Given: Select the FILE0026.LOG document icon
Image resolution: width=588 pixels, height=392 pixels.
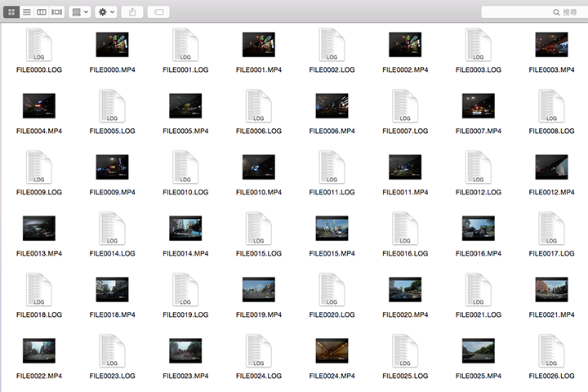Looking at the screenshot, I should (x=551, y=350).
